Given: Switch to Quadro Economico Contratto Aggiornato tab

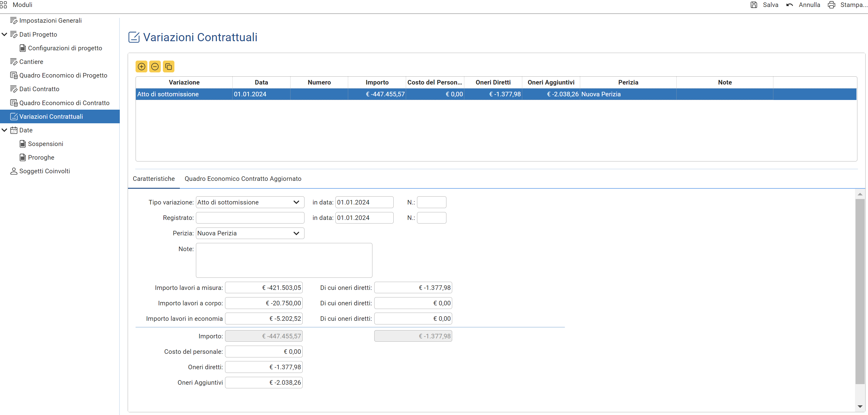Looking at the screenshot, I should point(243,179).
